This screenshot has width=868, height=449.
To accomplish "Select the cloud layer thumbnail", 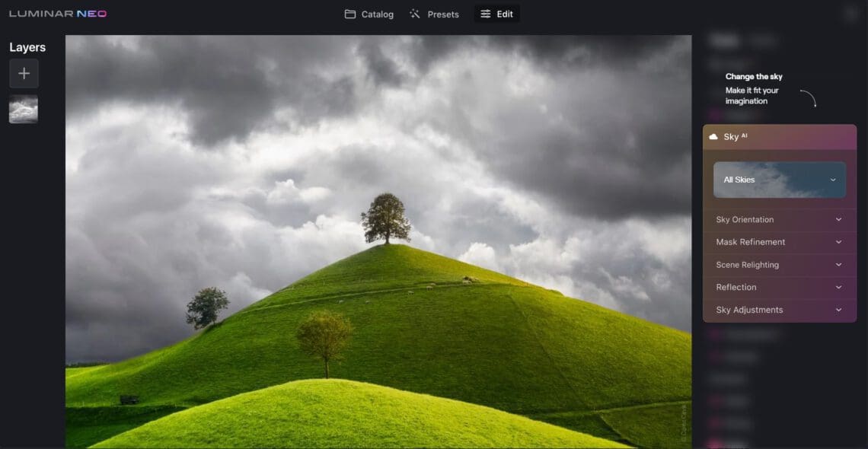I will pyautogui.click(x=24, y=109).
